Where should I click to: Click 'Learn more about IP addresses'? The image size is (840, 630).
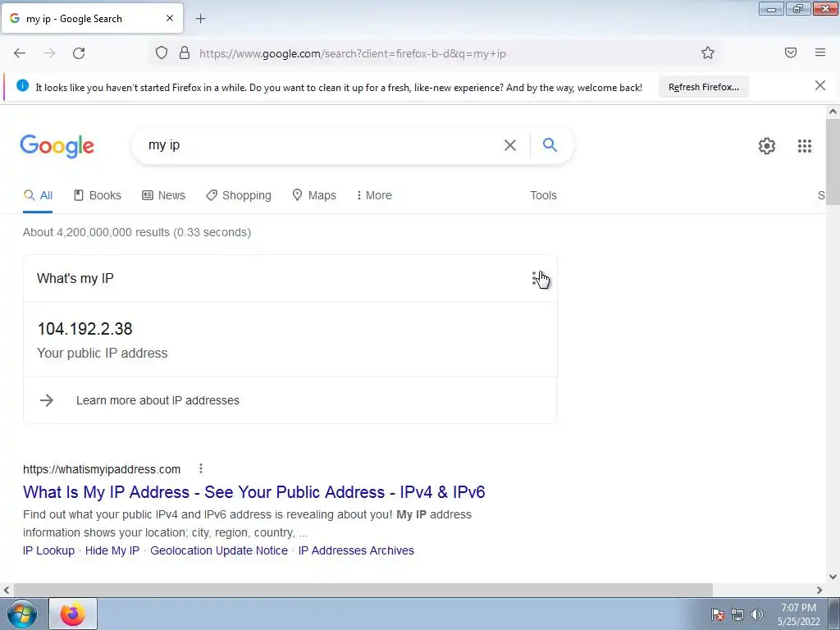pos(157,400)
